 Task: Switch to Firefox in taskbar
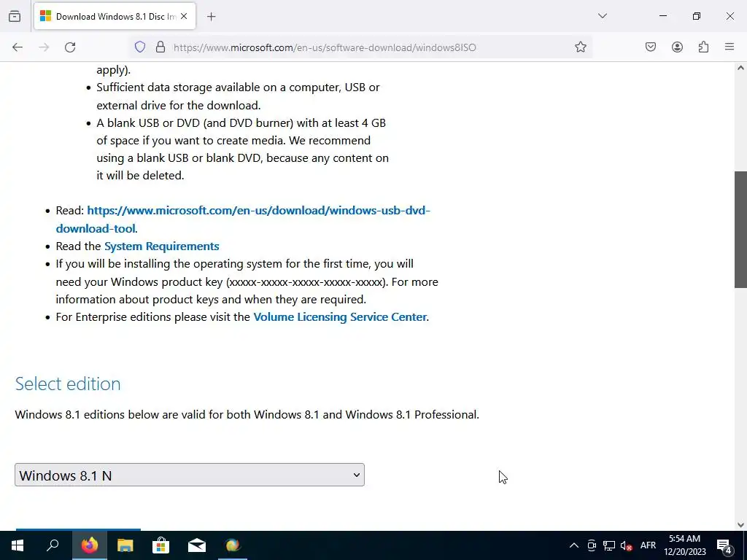pos(90,545)
